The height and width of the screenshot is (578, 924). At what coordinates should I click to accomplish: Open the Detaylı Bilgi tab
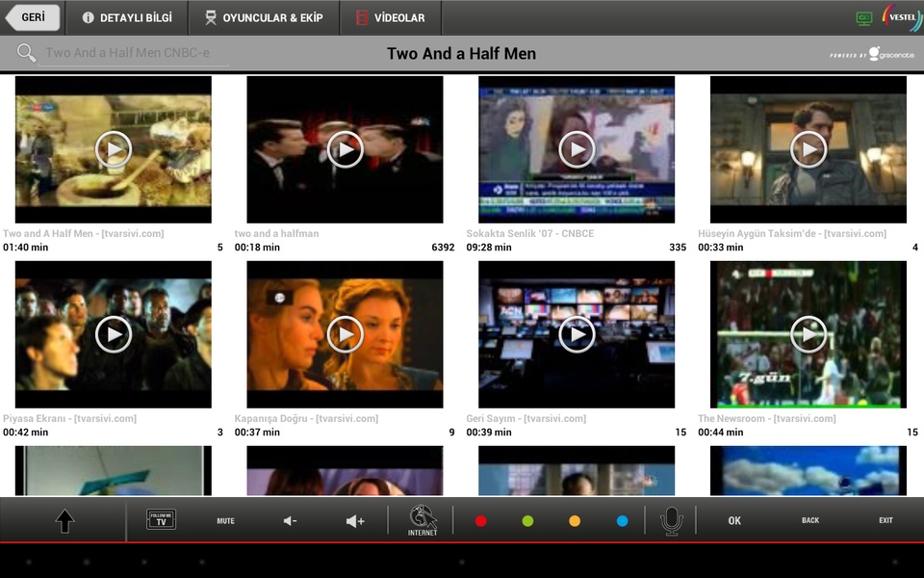tap(127, 17)
